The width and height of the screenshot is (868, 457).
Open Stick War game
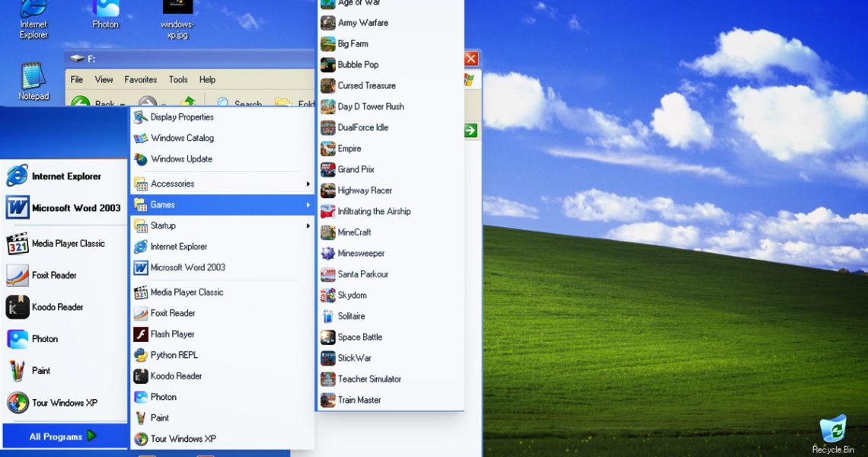pos(391,359)
